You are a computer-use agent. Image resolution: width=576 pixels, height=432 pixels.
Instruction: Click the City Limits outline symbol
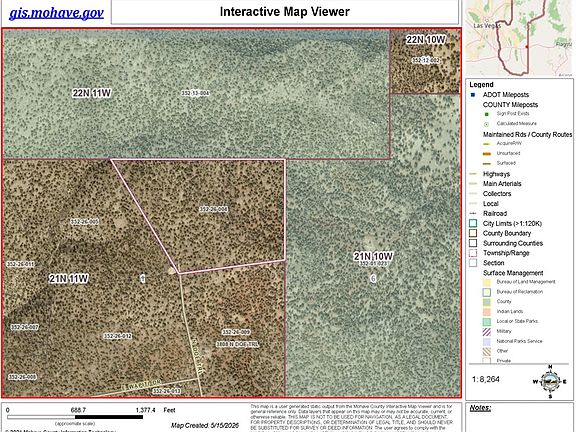[x=473, y=223]
